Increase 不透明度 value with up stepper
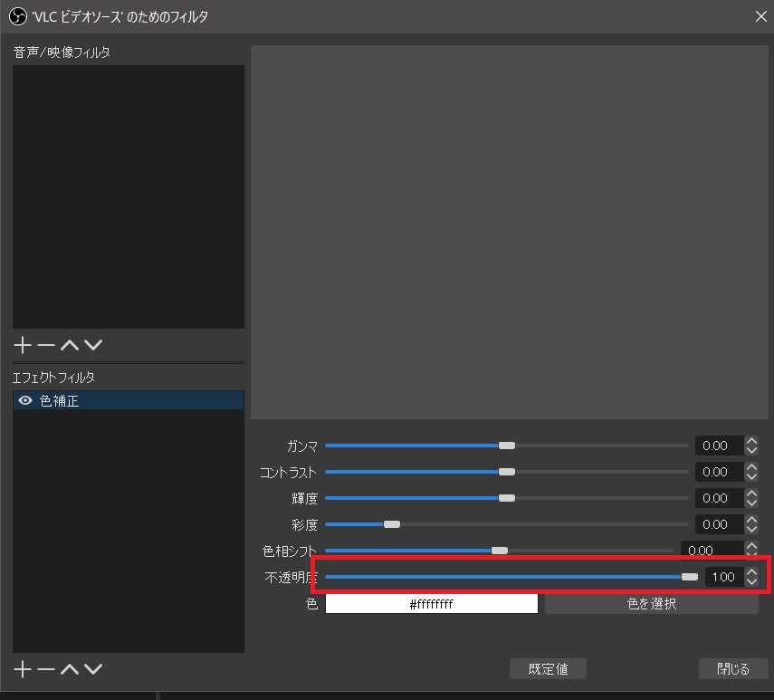 tap(751, 572)
